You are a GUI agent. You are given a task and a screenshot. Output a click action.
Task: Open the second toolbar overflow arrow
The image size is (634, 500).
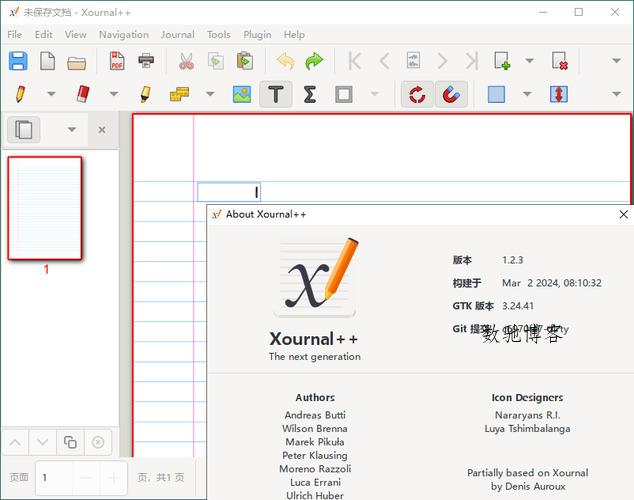pyautogui.click(x=616, y=94)
